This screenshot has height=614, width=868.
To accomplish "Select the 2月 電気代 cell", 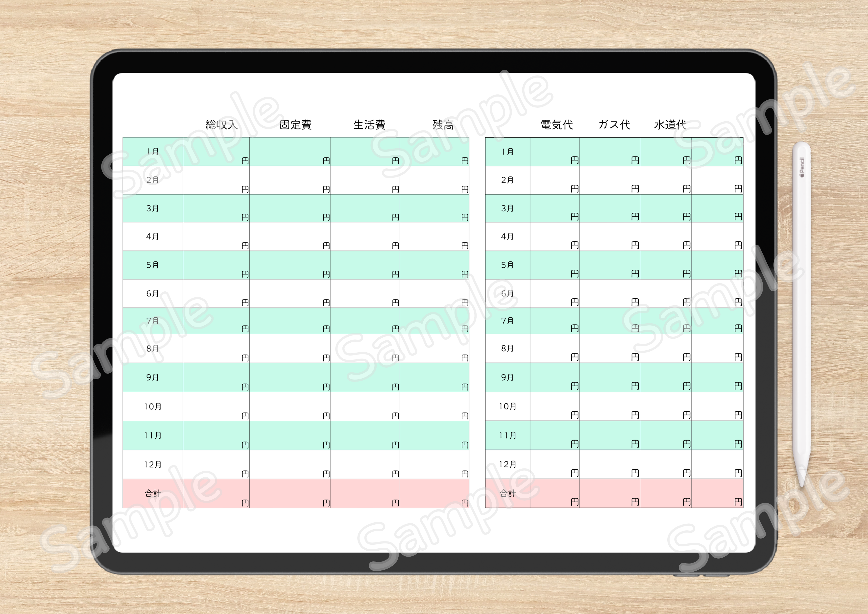I will point(555,180).
